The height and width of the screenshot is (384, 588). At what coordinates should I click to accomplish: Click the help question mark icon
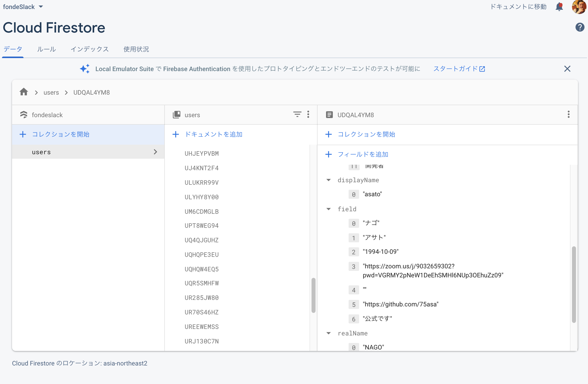pyautogui.click(x=579, y=27)
